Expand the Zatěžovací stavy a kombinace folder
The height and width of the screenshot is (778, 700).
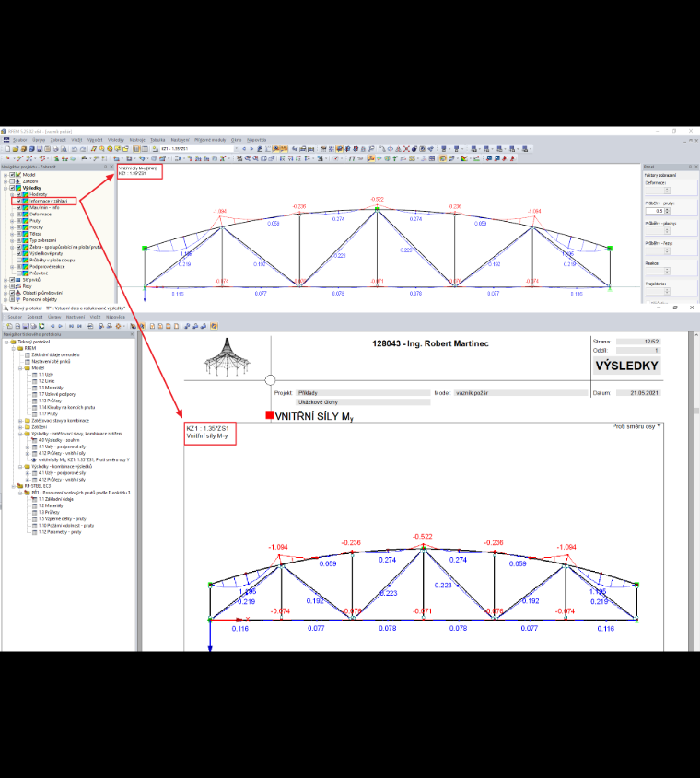(20, 420)
